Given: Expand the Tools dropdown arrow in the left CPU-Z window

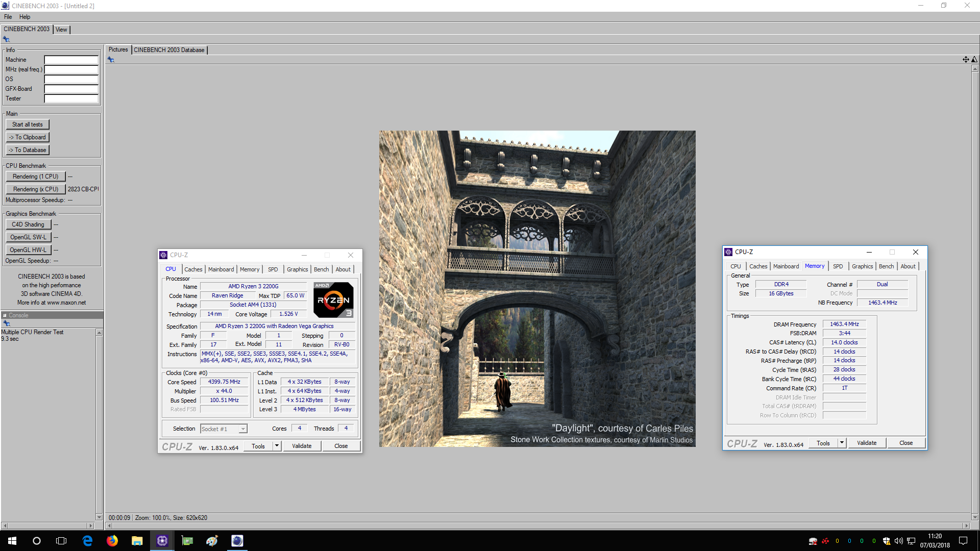Looking at the screenshot, I should pos(277,446).
